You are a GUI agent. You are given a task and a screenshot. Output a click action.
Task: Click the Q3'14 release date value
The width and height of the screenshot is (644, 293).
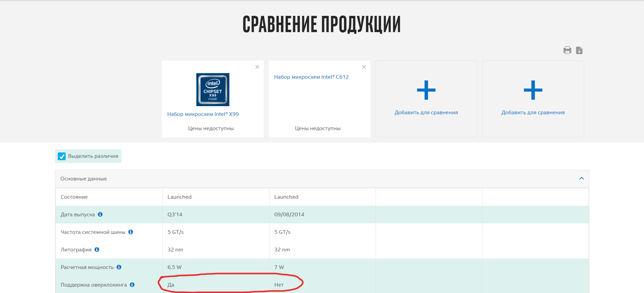(175, 215)
